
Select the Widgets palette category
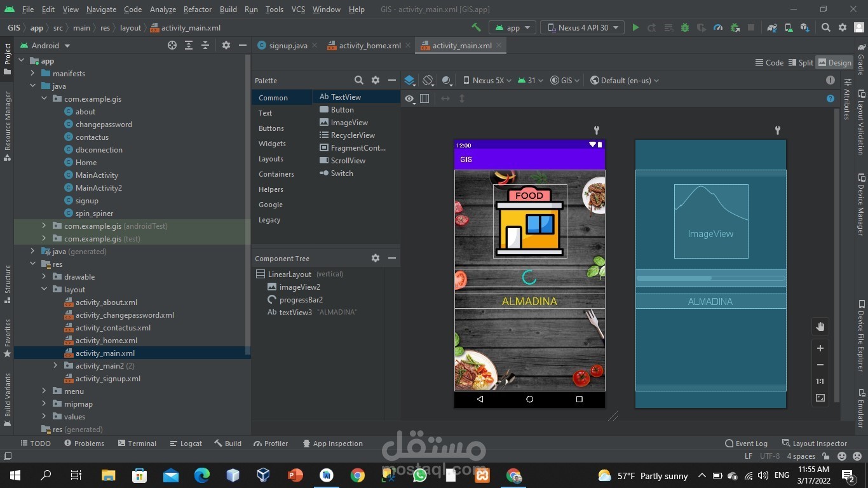point(272,143)
